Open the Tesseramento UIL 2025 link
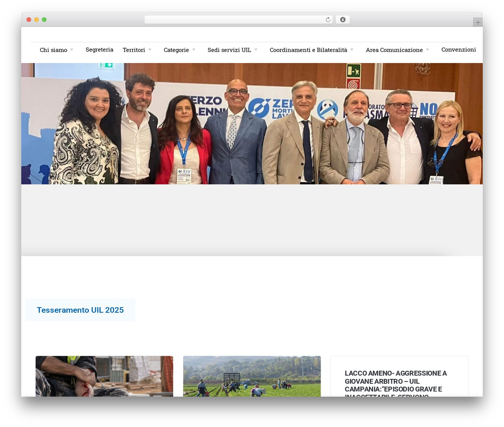Screen dimensions: 504x427 pyautogui.click(x=80, y=310)
